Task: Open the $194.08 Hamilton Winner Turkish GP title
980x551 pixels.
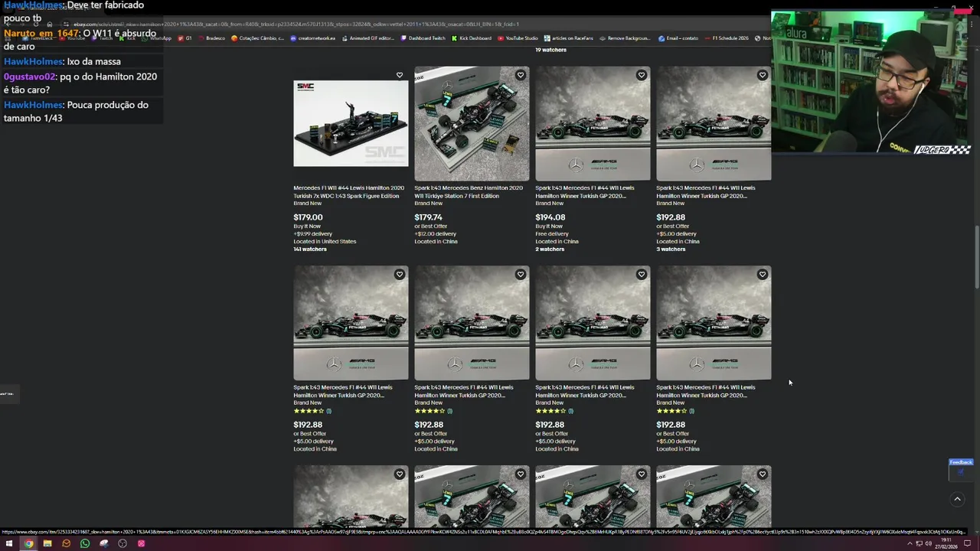Action: click(x=585, y=192)
